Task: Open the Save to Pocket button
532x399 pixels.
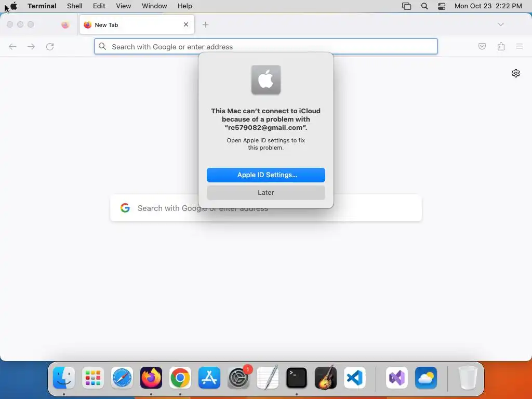Action: coord(482,46)
